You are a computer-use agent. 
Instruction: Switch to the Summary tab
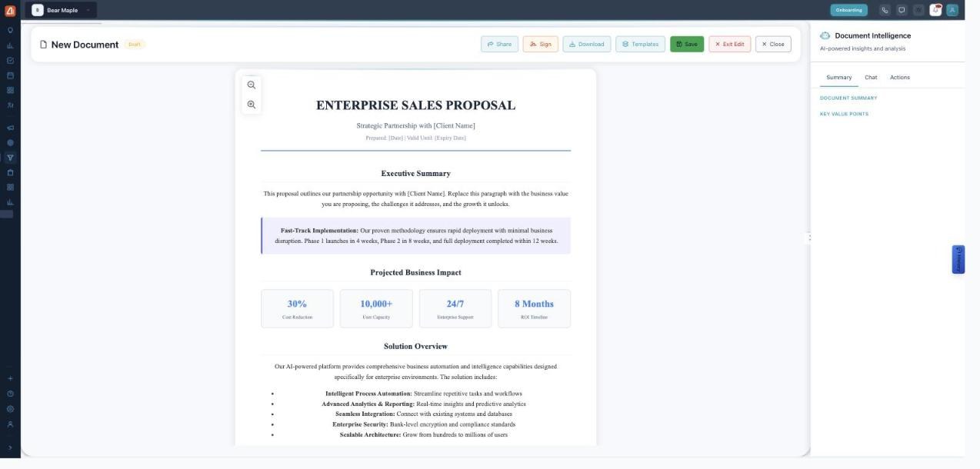click(839, 78)
